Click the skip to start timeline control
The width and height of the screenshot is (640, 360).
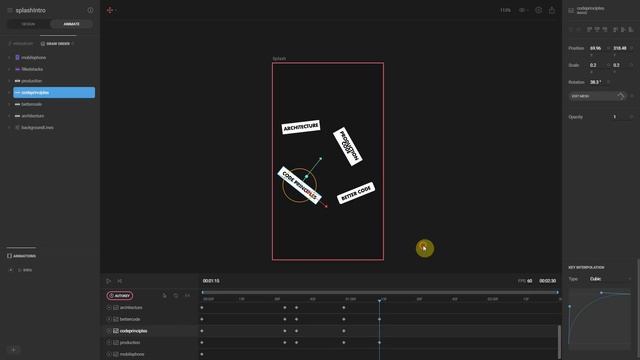[120, 281]
